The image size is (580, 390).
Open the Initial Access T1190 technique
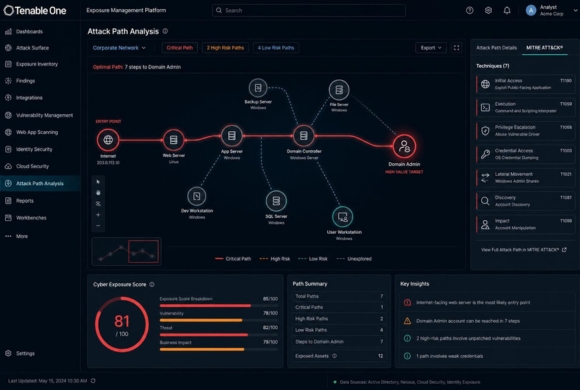[525, 84]
